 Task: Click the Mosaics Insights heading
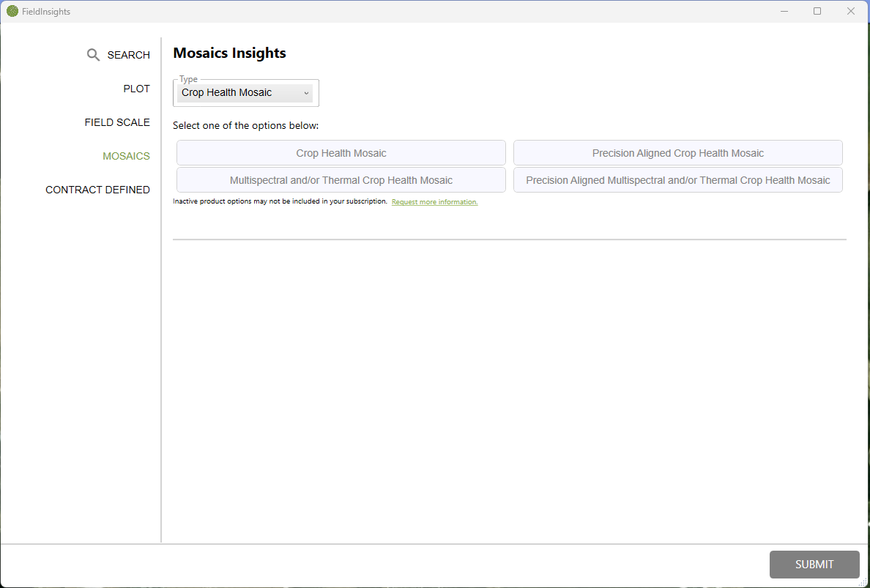[x=229, y=53]
